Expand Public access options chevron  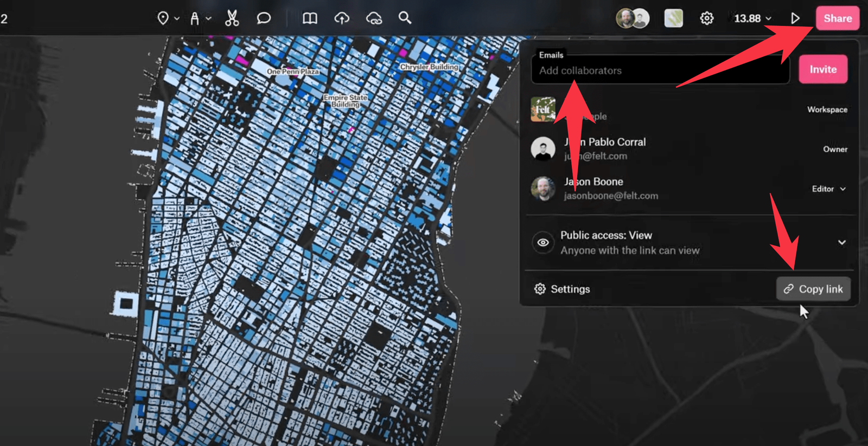tap(842, 242)
